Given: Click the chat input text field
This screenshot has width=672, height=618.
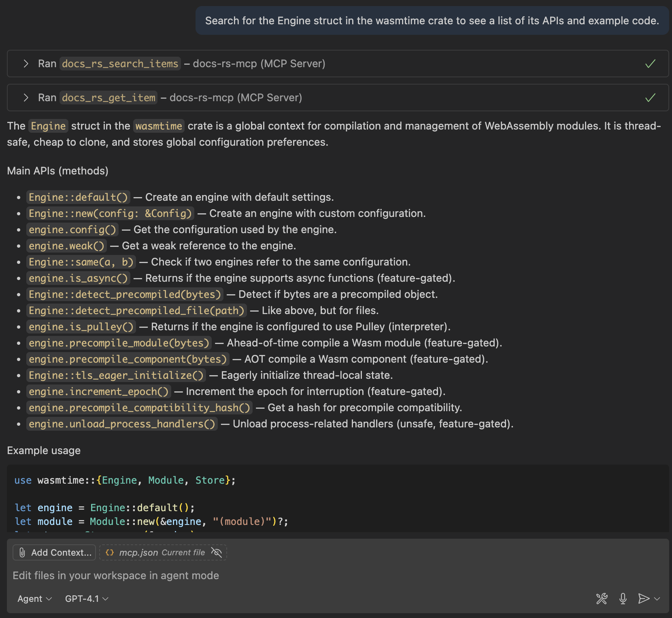Looking at the screenshot, I should tap(283, 576).
